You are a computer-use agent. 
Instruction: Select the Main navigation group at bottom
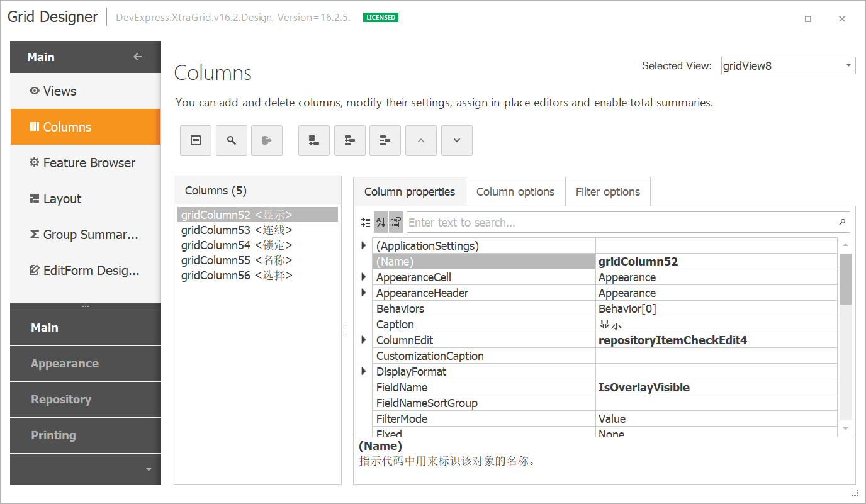pos(86,328)
